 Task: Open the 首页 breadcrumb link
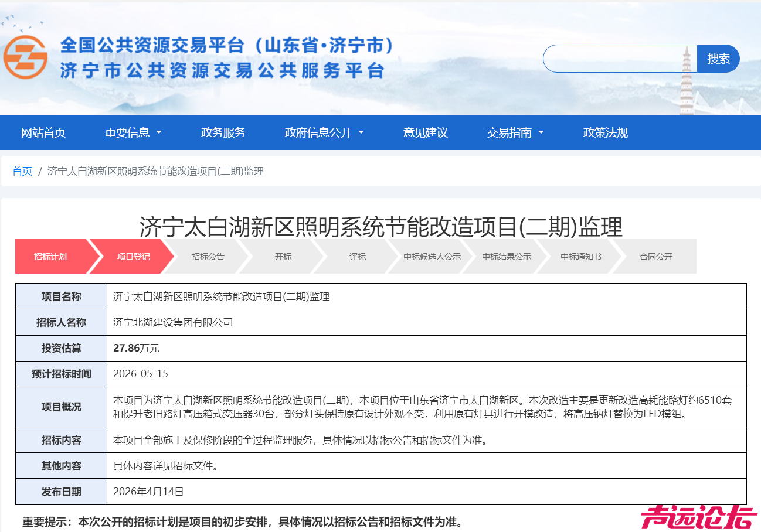22,171
